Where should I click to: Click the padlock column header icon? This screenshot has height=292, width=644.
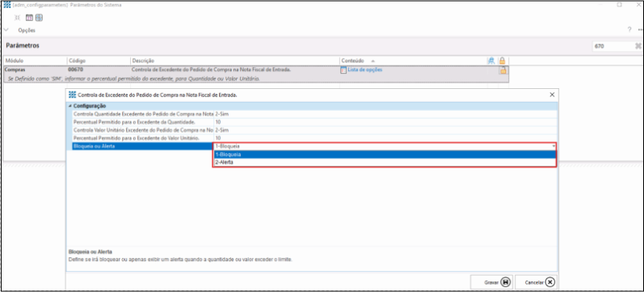click(x=502, y=61)
